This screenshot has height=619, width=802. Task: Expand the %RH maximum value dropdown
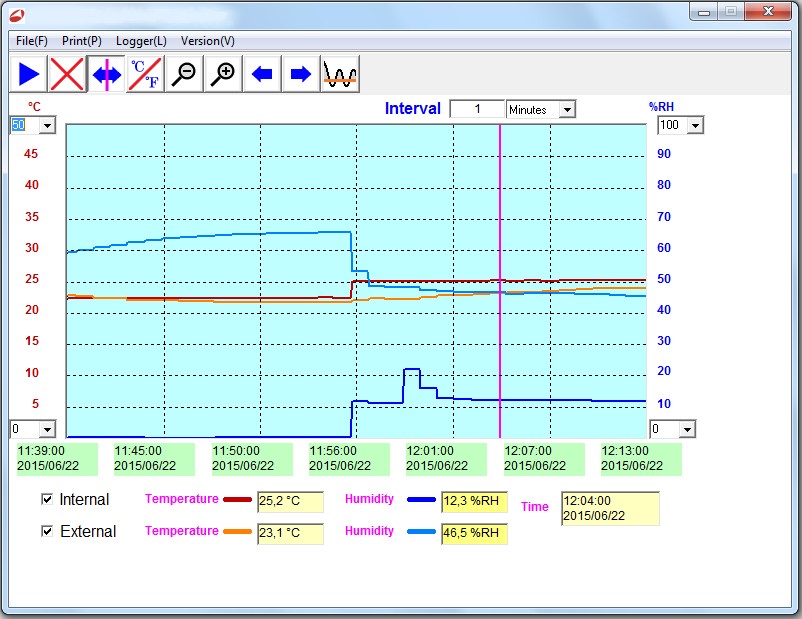pos(695,125)
